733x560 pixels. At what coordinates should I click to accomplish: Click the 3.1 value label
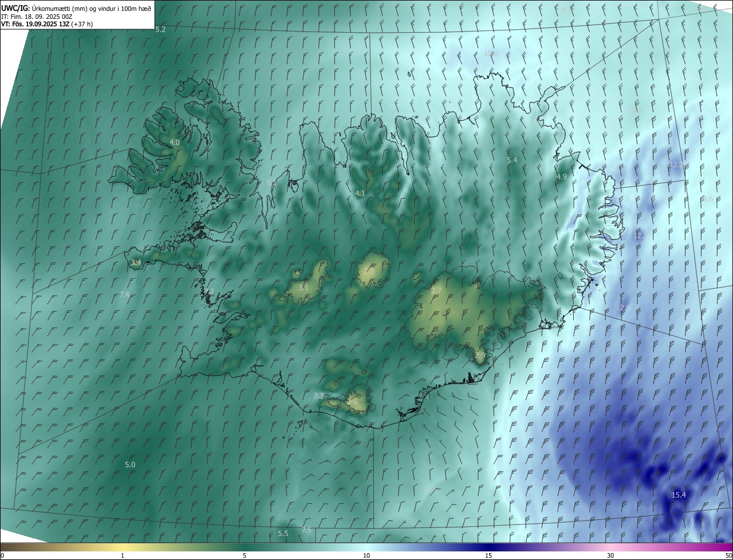tap(304, 287)
